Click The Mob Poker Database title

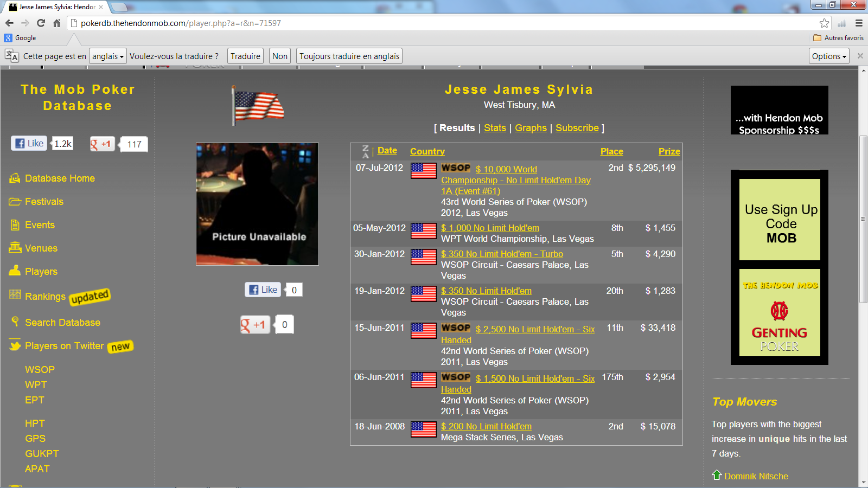click(x=78, y=98)
